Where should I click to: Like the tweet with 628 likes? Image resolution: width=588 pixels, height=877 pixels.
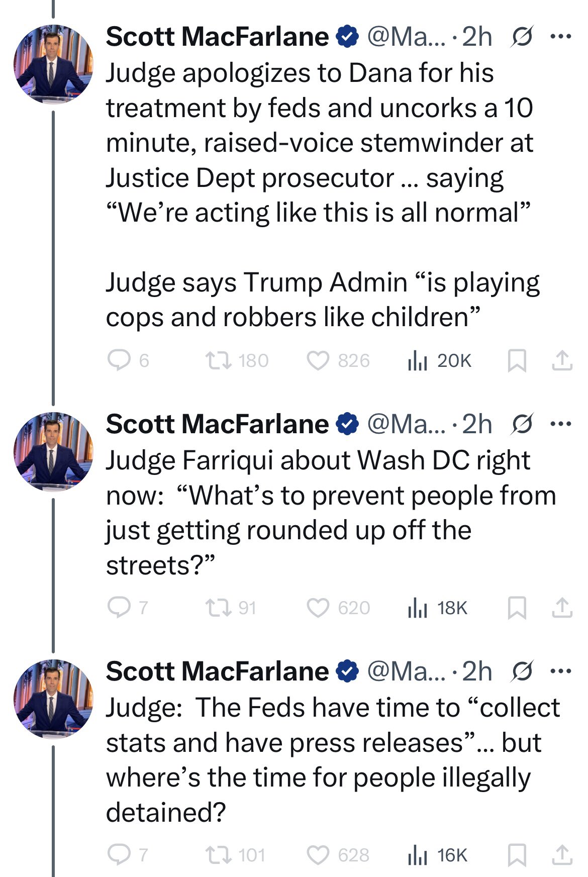coord(318,855)
